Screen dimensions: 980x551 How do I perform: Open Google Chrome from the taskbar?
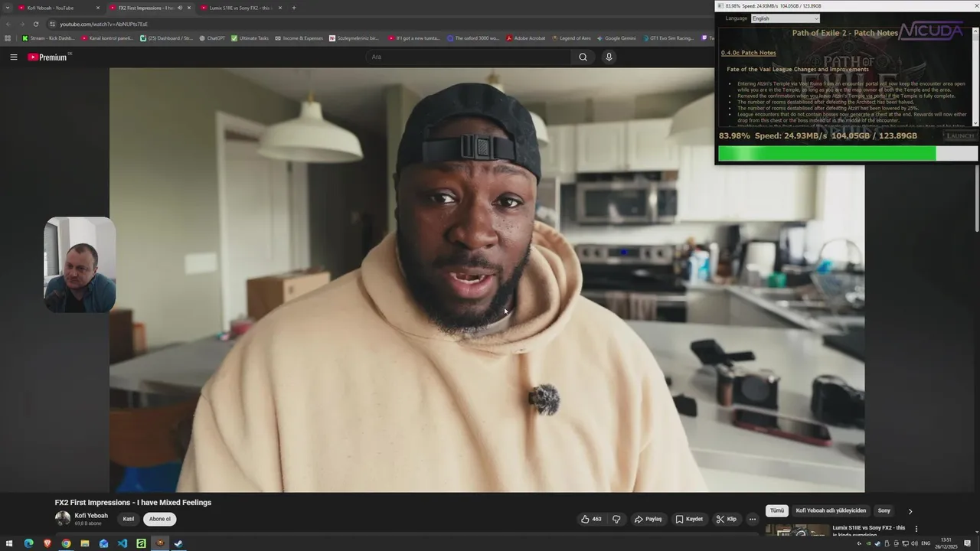(66, 543)
